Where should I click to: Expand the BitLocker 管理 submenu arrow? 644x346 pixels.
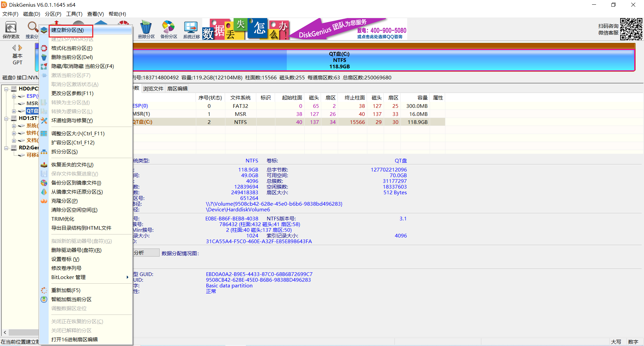pyautogui.click(x=127, y=277)
